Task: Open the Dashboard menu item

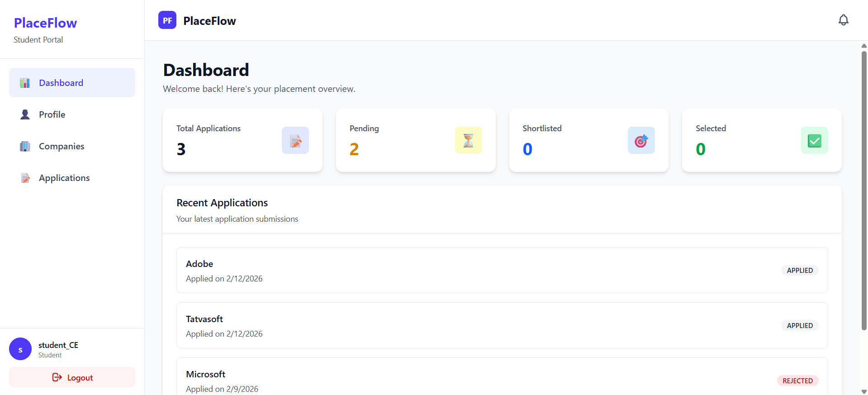Action: [x=72, y=83]
